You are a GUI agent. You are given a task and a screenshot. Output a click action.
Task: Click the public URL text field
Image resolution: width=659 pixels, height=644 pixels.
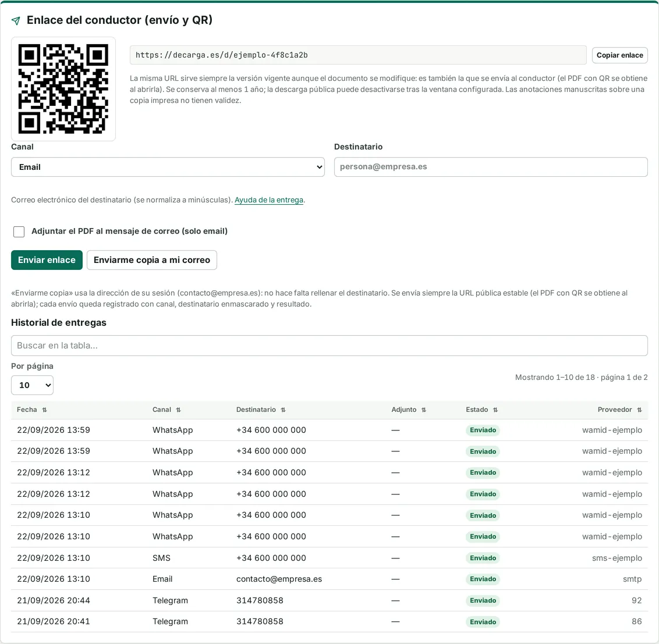click(x=358, y=55)
